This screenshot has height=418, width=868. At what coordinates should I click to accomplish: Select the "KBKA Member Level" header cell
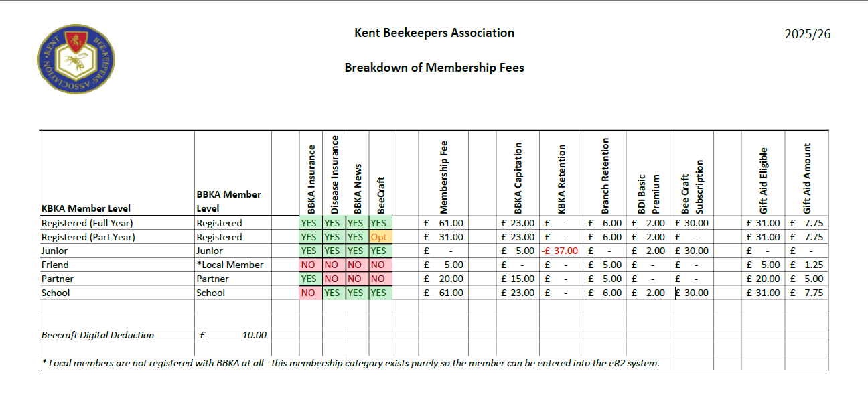86,208
